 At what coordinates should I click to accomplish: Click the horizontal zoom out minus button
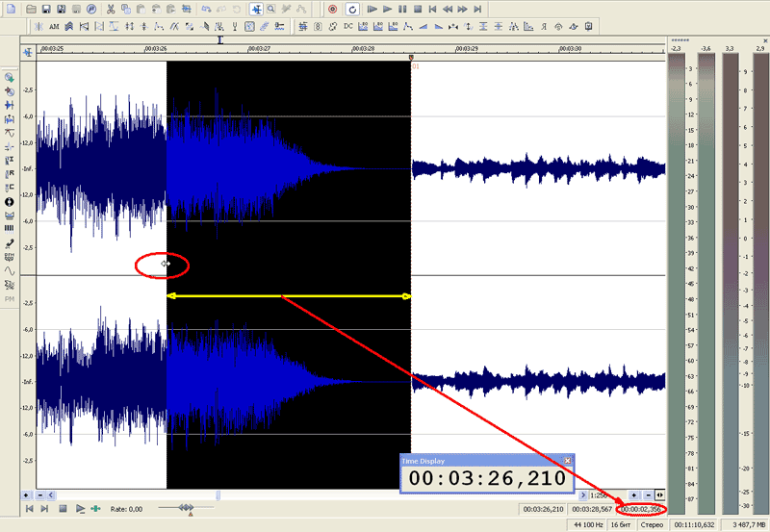pos(648,495)
